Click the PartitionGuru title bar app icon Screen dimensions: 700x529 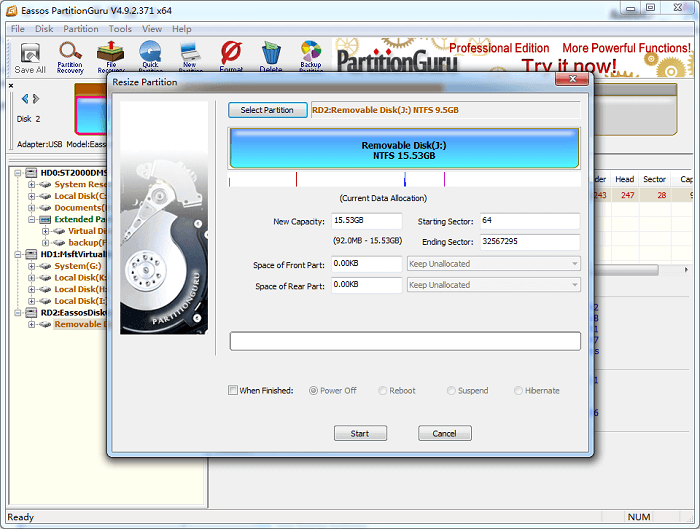click(12, 10)
